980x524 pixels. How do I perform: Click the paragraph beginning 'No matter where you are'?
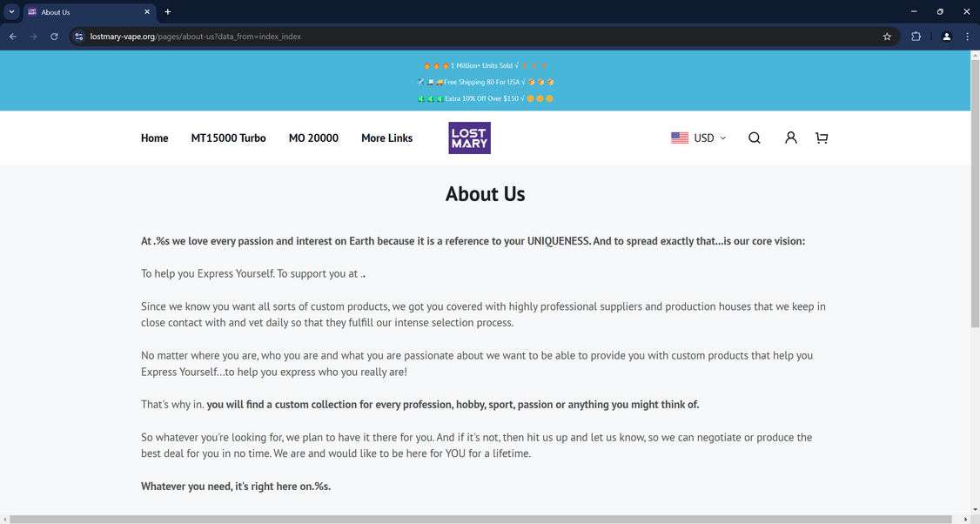[x=477, y=363]
